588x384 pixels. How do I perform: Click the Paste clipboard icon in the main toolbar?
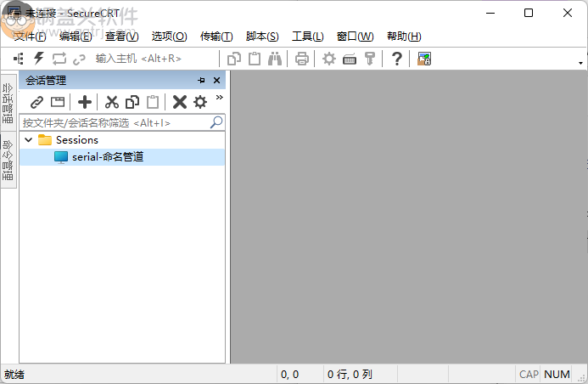[x=255, y=59]
